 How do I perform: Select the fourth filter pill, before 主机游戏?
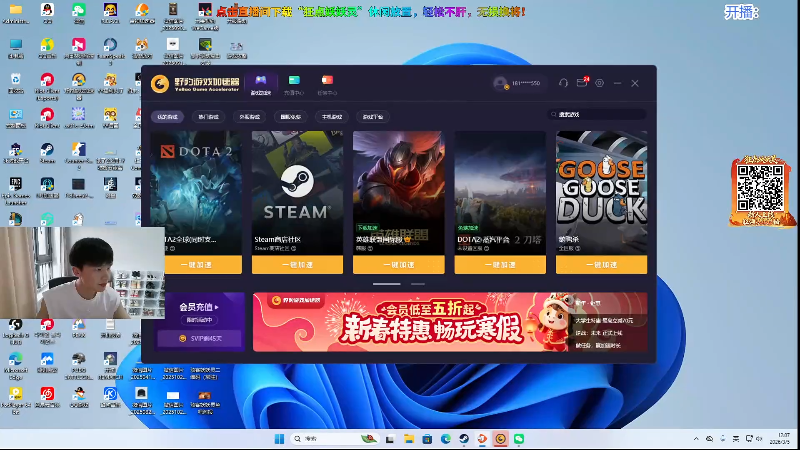290,117
